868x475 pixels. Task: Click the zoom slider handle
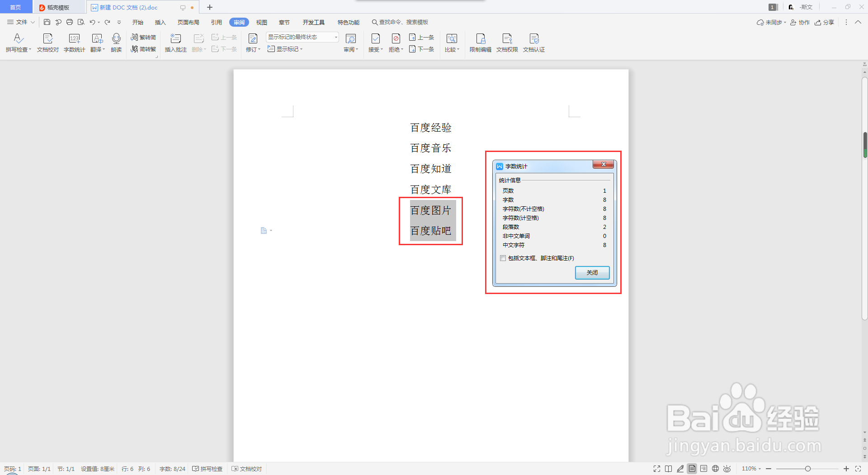807,469
